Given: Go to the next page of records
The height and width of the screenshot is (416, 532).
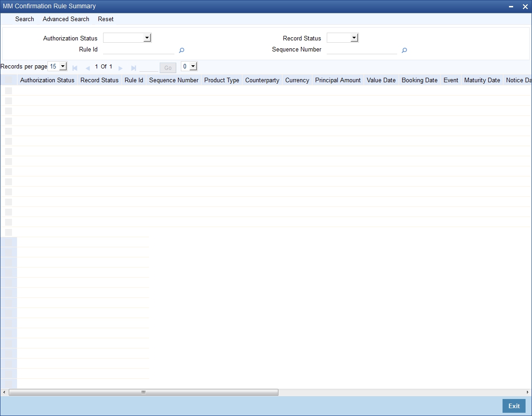Looking at the screenshot, I should [121, 68].
